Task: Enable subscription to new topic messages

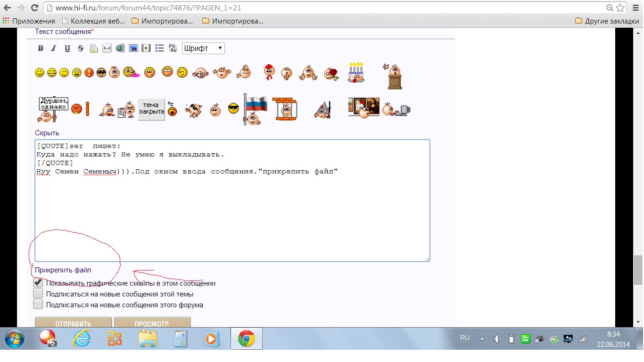Action: (38, 294)
